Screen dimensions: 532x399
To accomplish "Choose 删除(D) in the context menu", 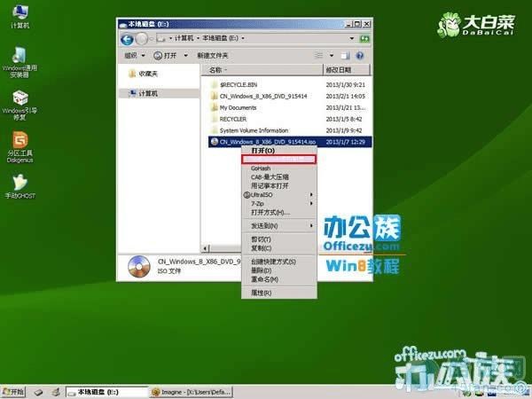I will click(x=279, y=270).
